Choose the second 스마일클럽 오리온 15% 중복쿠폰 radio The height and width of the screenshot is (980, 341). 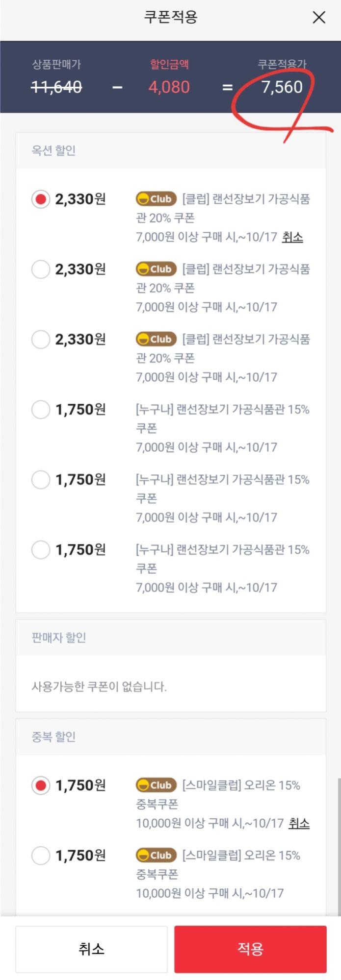[x=41, y=855]
